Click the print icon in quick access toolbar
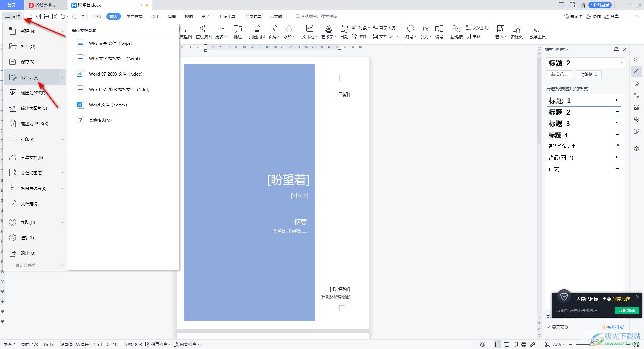Image resolution: width=644 pixels, height=349 pixels. 46,16
